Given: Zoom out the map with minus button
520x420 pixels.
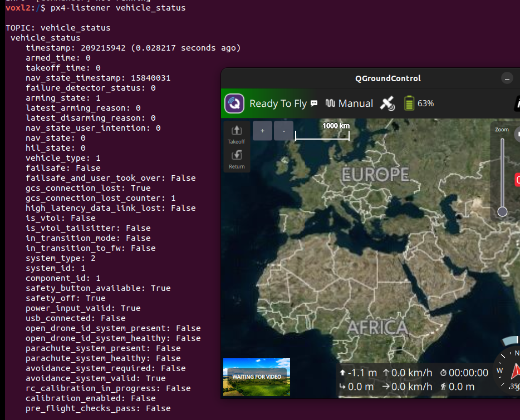Looking at the screenshot, I should point(283,131).
